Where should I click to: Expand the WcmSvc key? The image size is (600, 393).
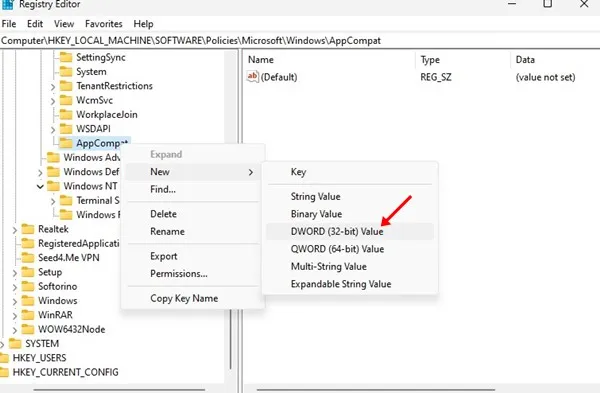pos(53,101)
